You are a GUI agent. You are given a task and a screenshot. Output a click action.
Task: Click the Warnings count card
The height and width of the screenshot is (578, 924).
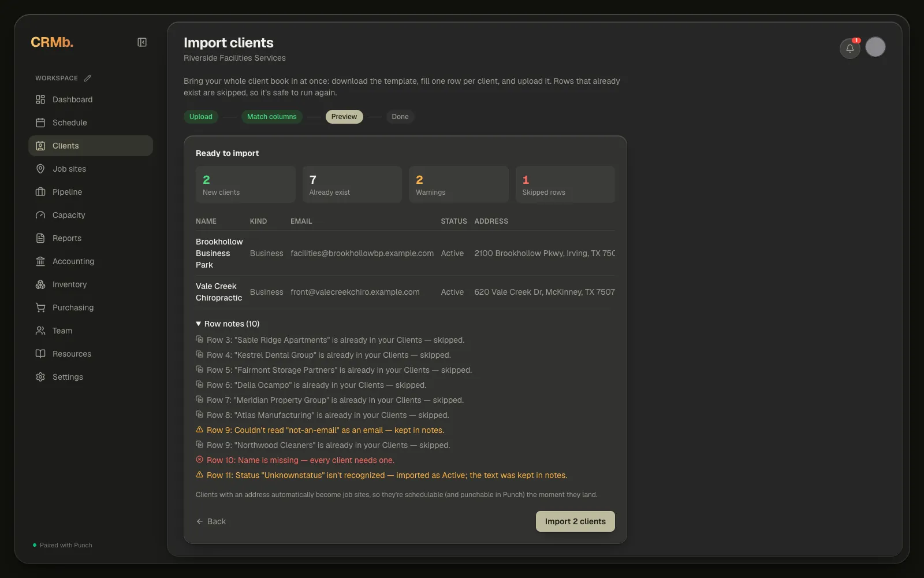[459, 184]
